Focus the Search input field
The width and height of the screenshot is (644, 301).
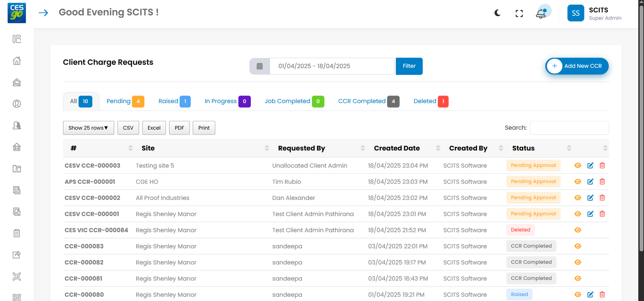569,128
